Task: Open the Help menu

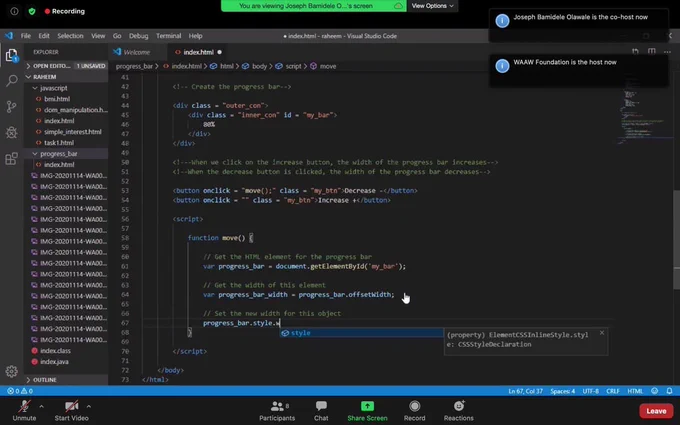Action: (195, 36)
